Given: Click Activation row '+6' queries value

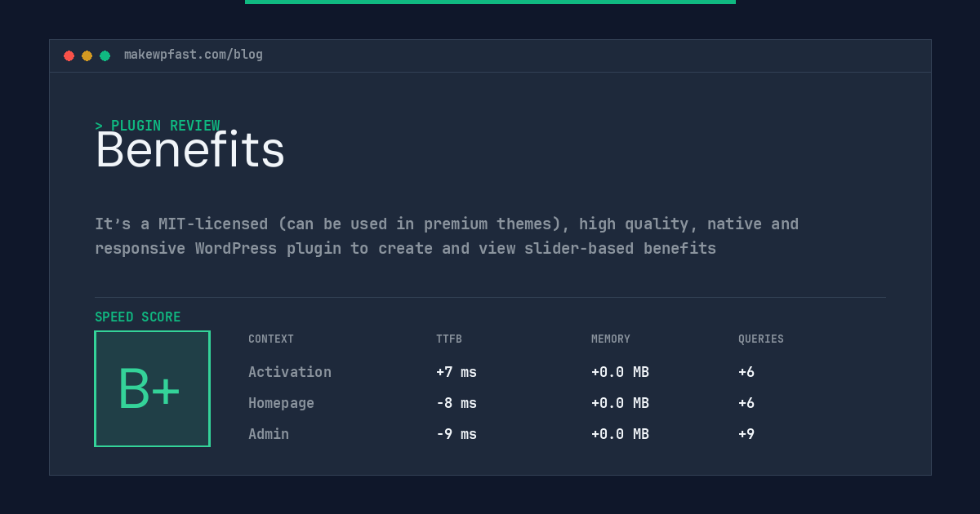Looking at the screenshot, I should (x=746, y=372).
